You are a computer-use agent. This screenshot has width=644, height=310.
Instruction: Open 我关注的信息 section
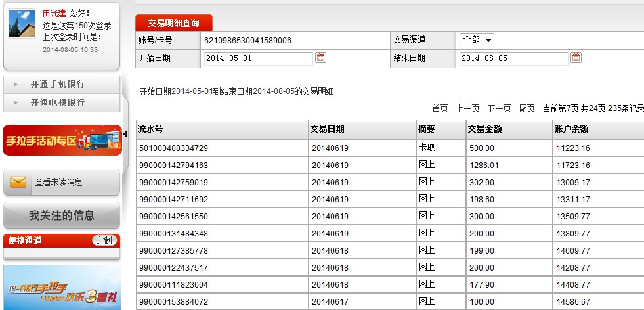(x=62, y=215)
